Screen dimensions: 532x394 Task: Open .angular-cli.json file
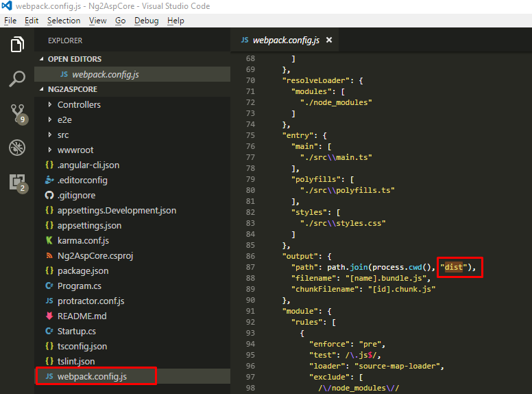pos(132,165)
